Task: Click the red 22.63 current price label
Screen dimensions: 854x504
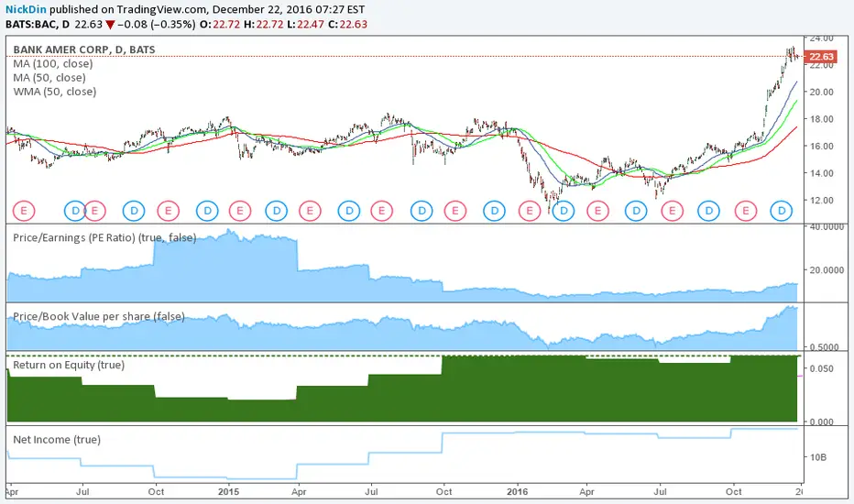Action: tap(820, 57)
